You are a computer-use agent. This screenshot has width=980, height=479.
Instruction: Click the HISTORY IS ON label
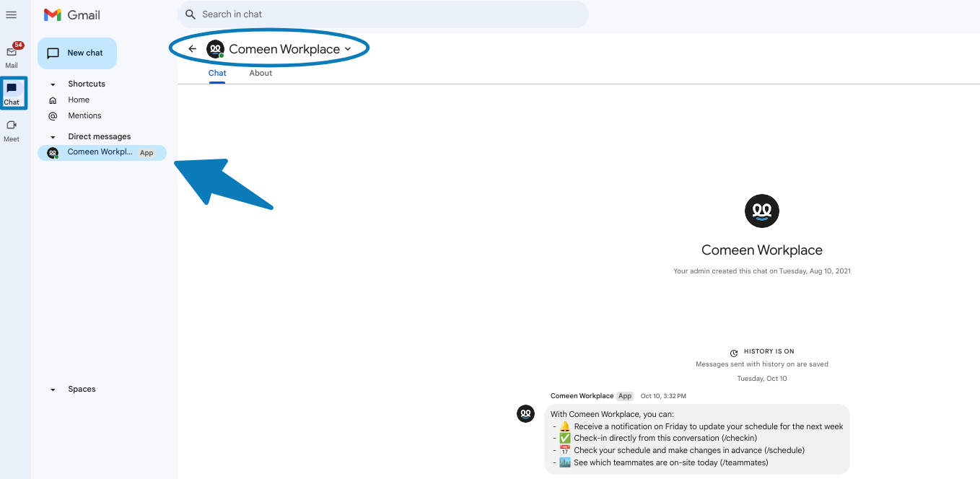pyautogui.click(x=769, y=352)
